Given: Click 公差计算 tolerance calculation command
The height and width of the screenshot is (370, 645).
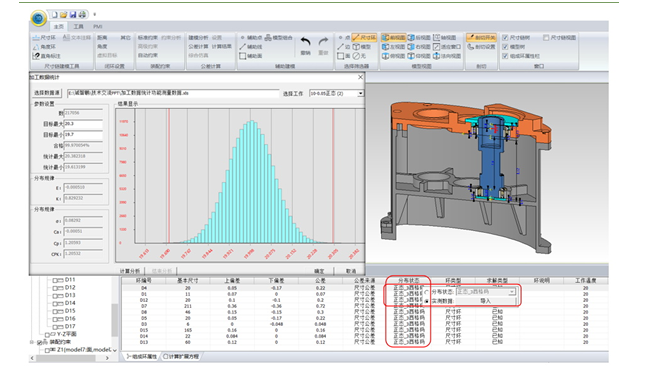Looking at the screenshot, I should tap(198, 47).
